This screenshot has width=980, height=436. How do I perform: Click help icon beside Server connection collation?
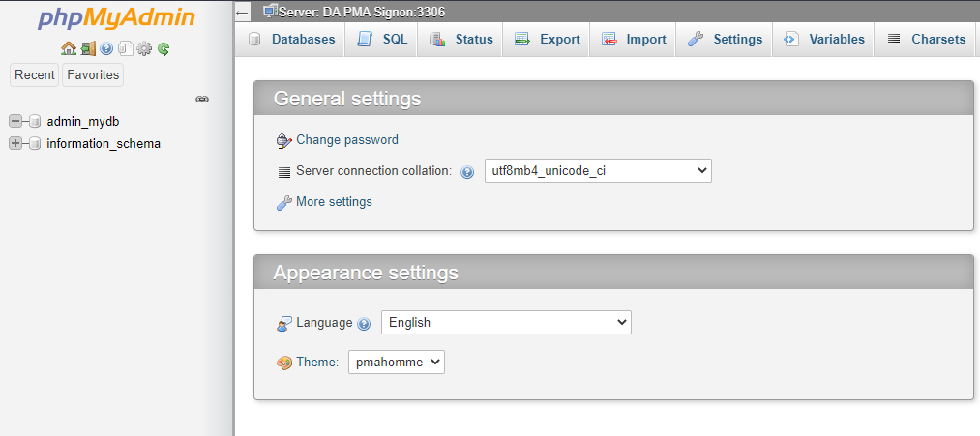[467, 172]
